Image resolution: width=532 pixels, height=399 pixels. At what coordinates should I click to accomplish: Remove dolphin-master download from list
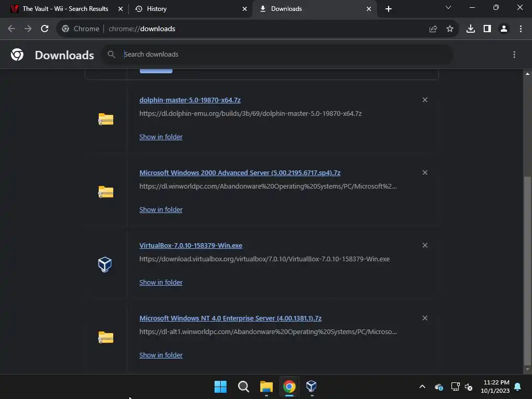coord(425,100)
